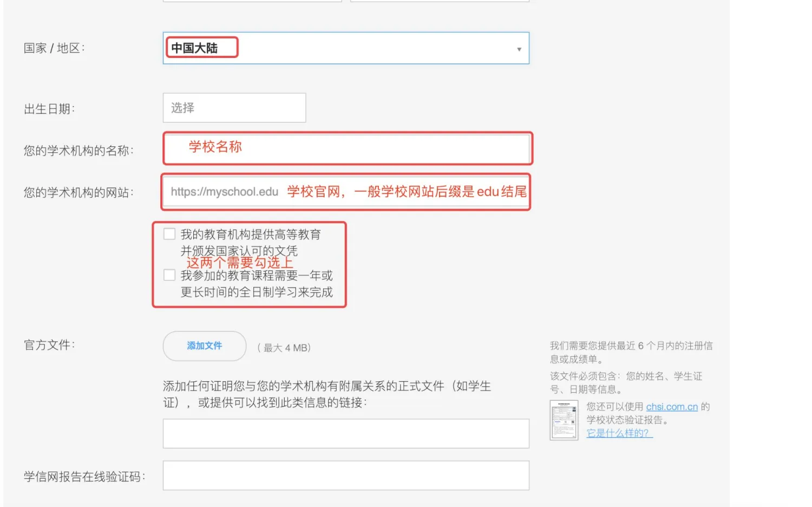The height and width of the screenshot is (507, 812).
Task: Click the 它是什么样的? link
Action: [619, 433]
